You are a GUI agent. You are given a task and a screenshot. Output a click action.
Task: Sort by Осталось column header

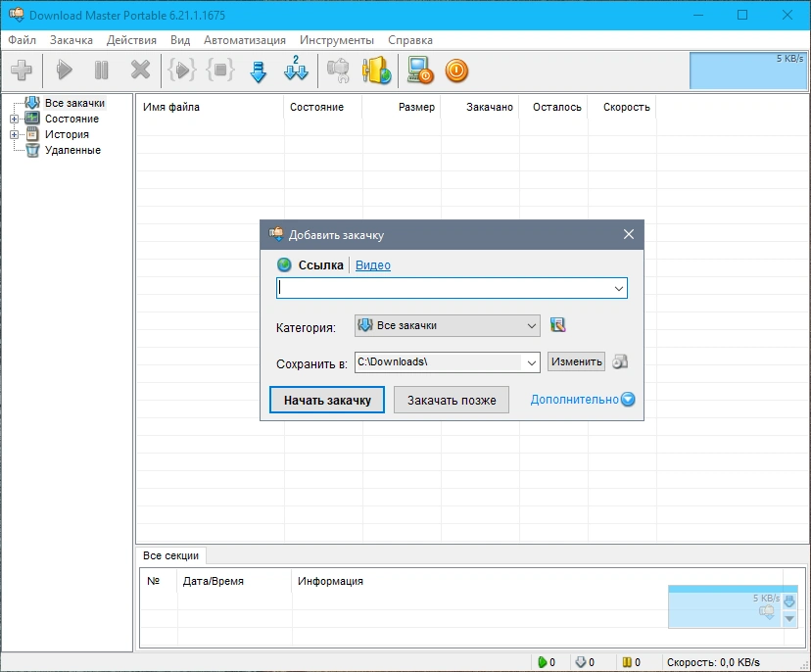pos(553,107)
